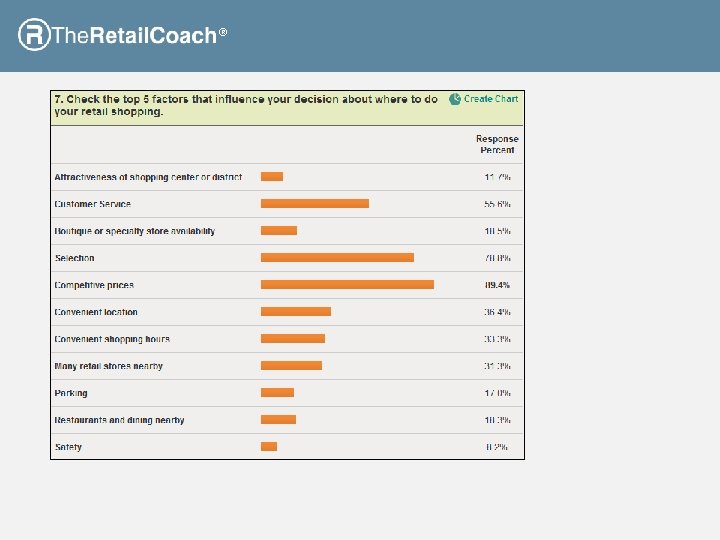Click the Create Chart link
This screenshot has height=540, width=720.
click(x=490, y=99)
